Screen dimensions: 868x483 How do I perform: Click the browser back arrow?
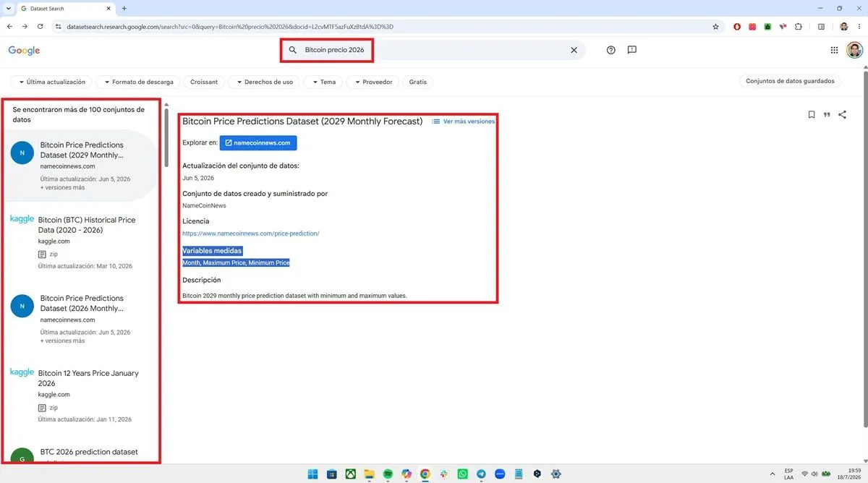click(x=9, y=27)
